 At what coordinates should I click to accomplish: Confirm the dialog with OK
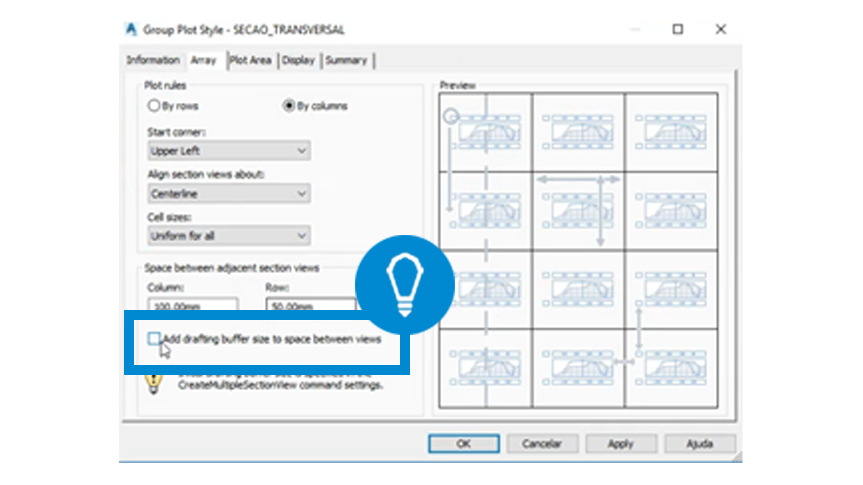(x=464, y=444)
